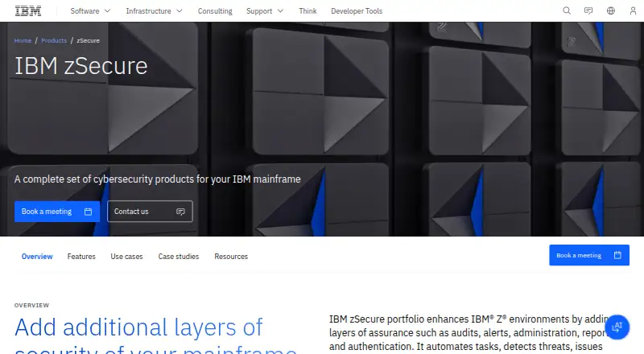This screenshot has height=354, width=644.
Task: Go to Consulting in the top navigation
Action: 215,11
